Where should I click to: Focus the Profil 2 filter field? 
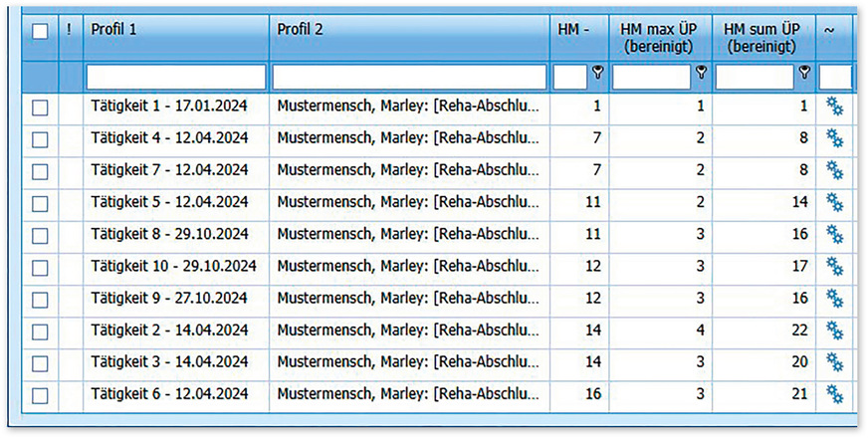point(410,78)
